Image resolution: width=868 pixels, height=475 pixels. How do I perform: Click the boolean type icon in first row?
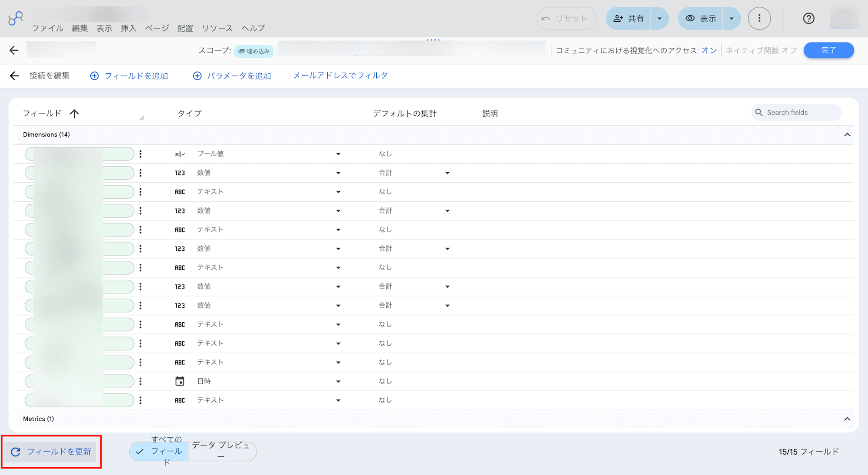180,154
